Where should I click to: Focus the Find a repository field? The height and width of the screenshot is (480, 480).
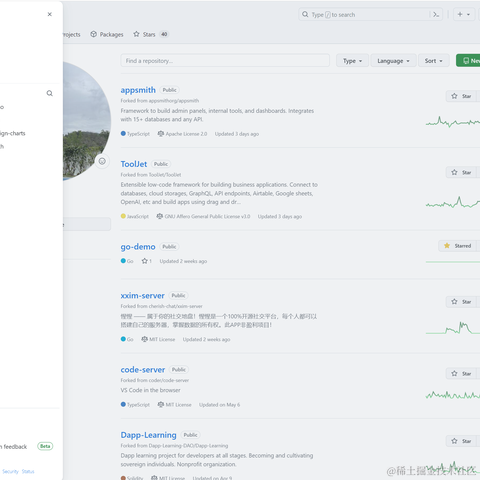[225, 61]
